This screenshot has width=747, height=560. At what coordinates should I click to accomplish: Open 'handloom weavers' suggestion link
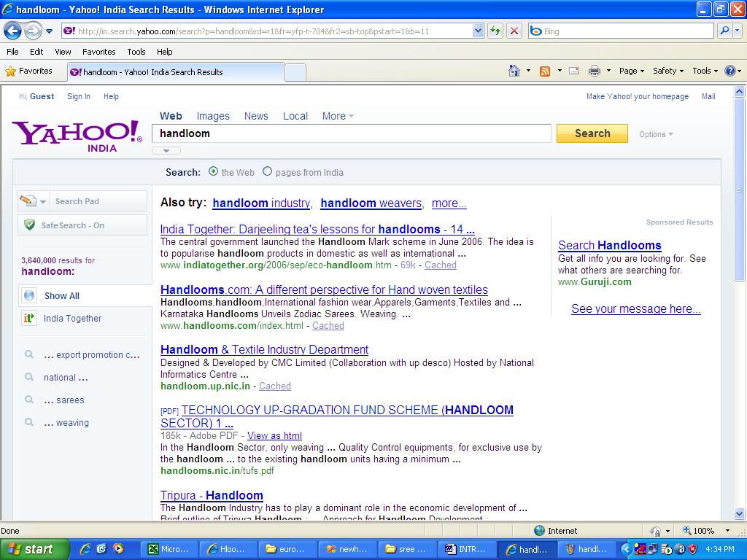coord(371,203)
